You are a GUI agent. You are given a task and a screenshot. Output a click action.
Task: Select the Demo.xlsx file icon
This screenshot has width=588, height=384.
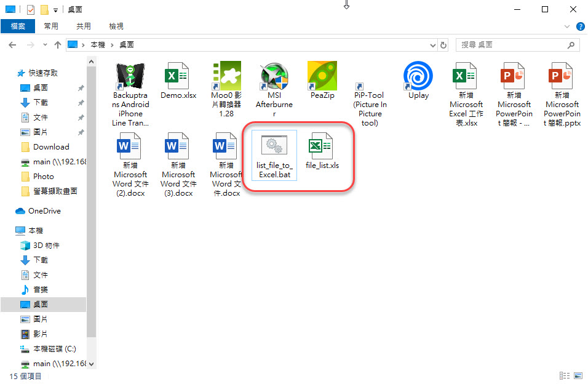pyautogui.click(x=178, y=76)
